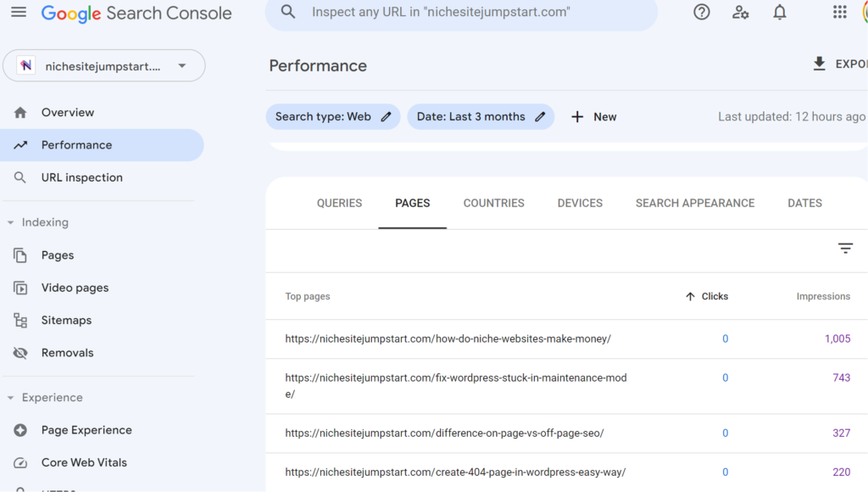Click the Video pages icon
Screen dimensions: 868x492
[x=20, y=288]
